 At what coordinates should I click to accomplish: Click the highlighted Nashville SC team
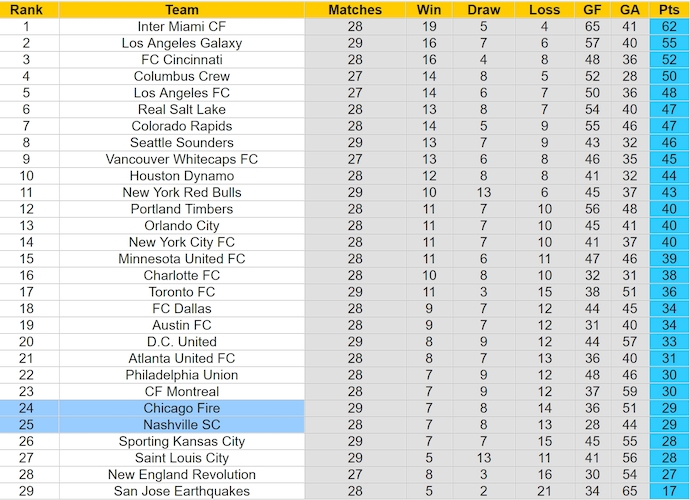click(x=181, y=425)
